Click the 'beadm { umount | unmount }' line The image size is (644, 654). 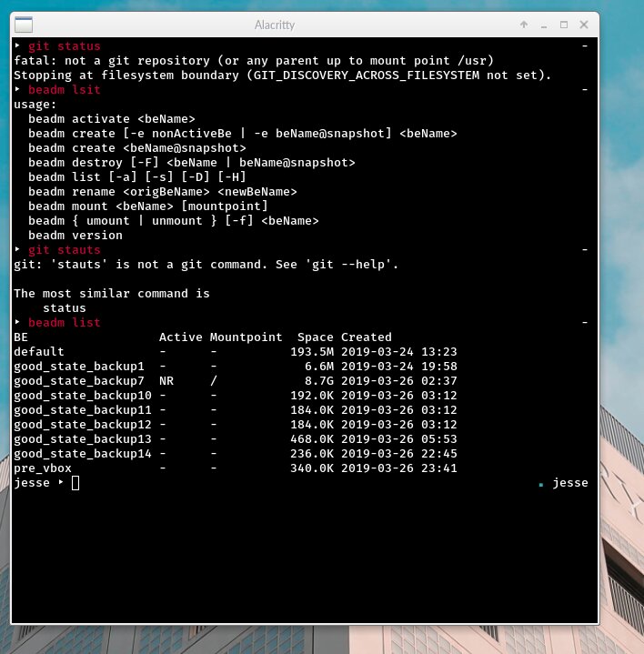173,221
